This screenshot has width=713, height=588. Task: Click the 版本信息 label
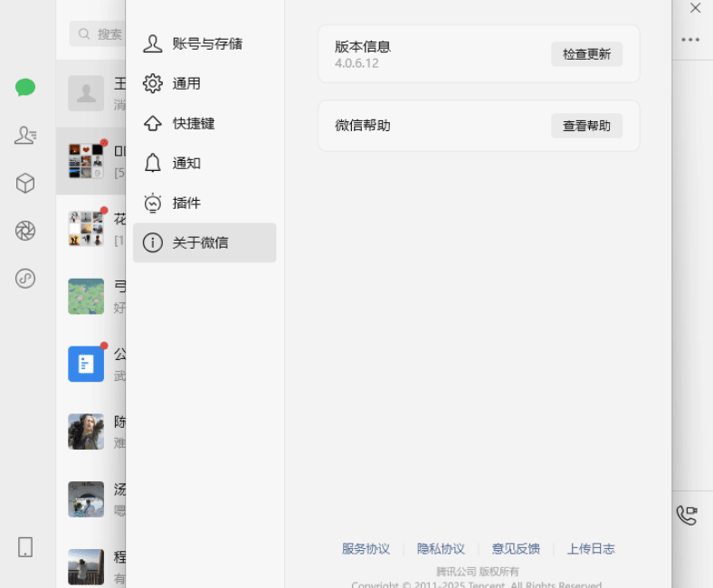(x=363, y=46)
